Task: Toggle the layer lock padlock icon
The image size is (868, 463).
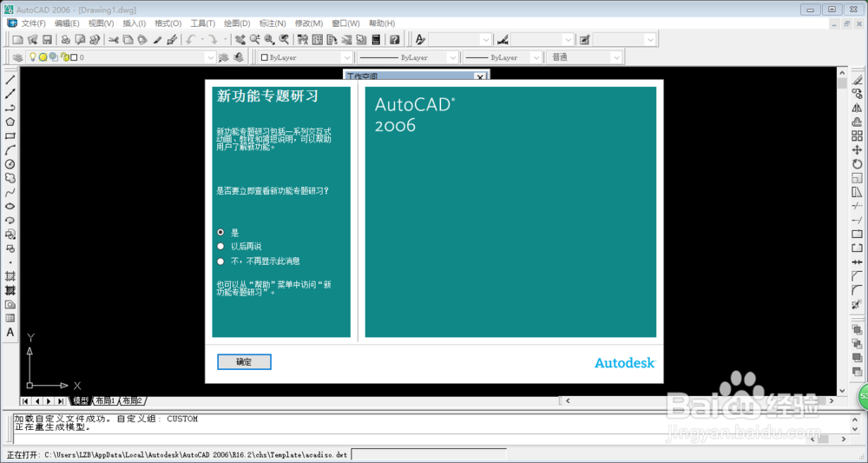Action: point(65,57)
